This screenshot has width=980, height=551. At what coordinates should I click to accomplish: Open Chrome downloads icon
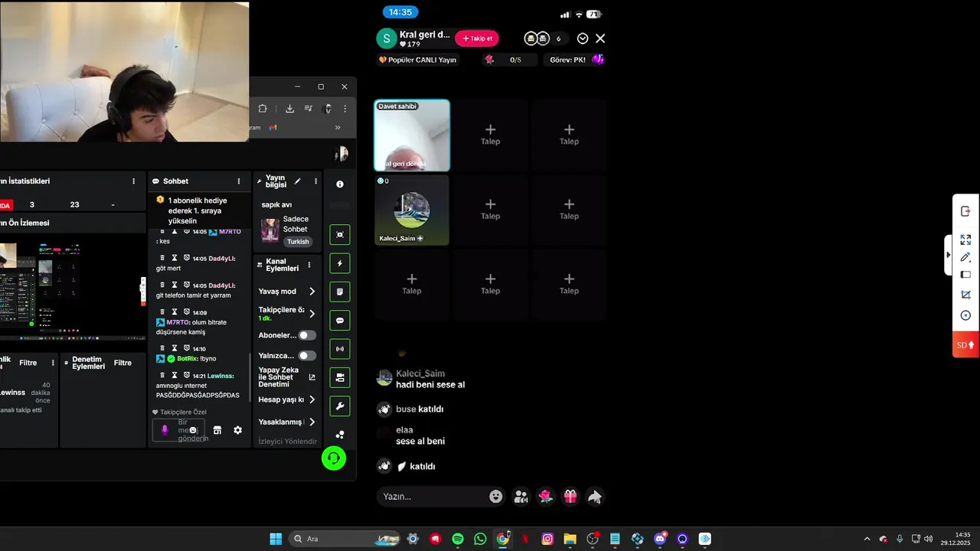(289, 109)
